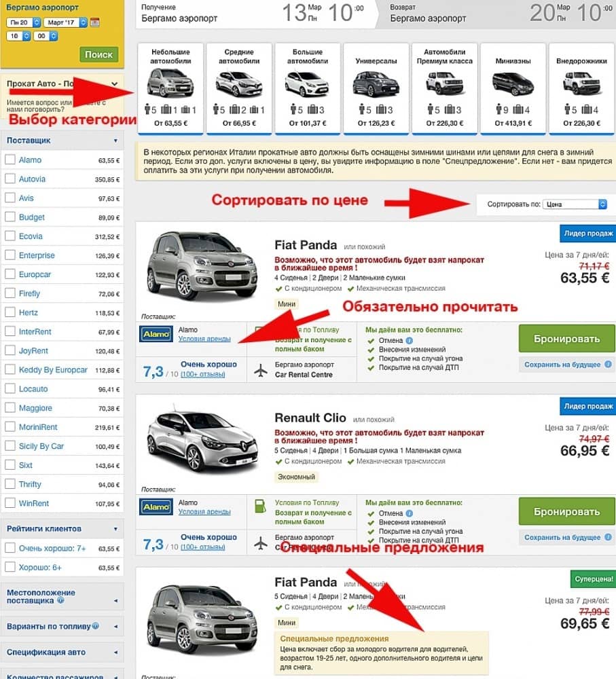Click info icon next to Варианты по топливу

tap(95, 626)
